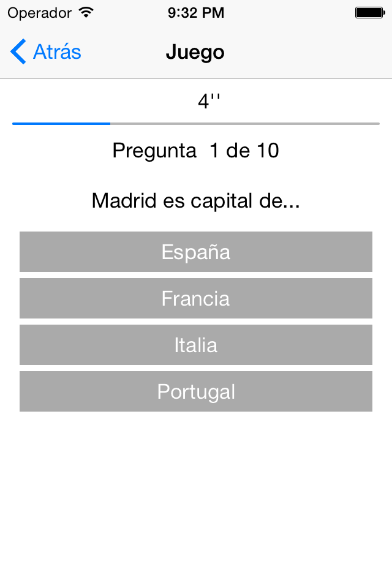Image resolution: width=392 pixels, height=588 pixels.
Task: Tap the question text Madrid es capital de...
Action: [x=196, y=201]
